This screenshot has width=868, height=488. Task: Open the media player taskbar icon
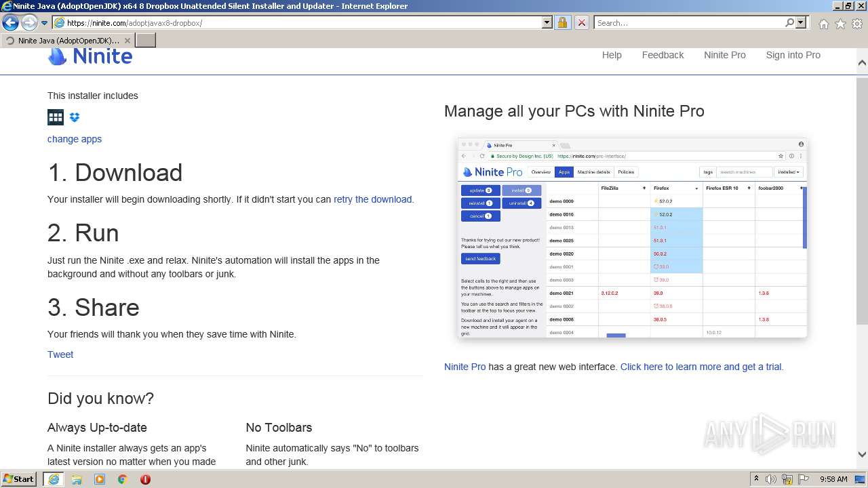click(100, 479)
